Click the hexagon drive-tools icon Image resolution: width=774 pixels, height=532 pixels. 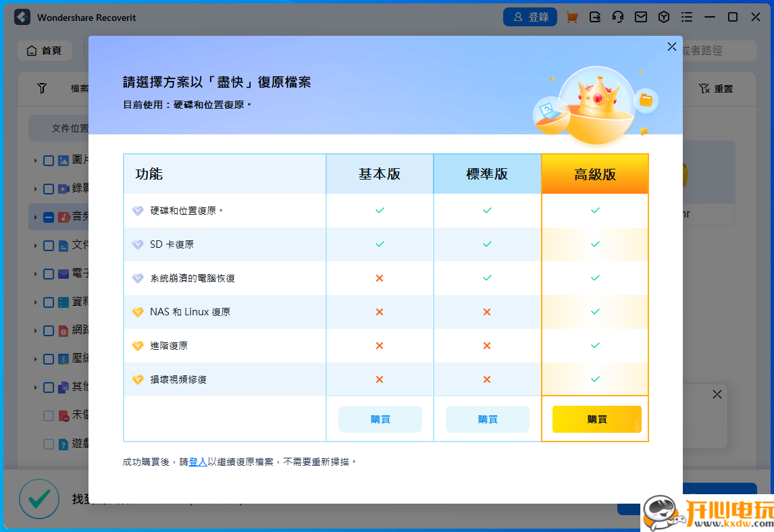tap(663, 17)
